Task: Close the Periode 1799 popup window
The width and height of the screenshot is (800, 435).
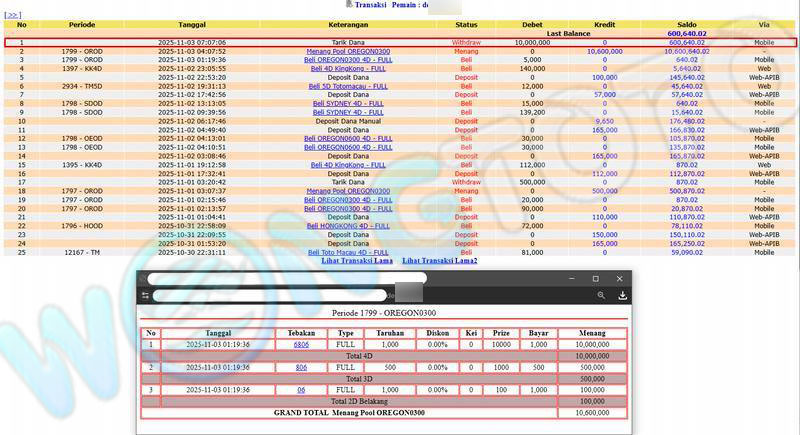Action: click(x=621, y=278)
